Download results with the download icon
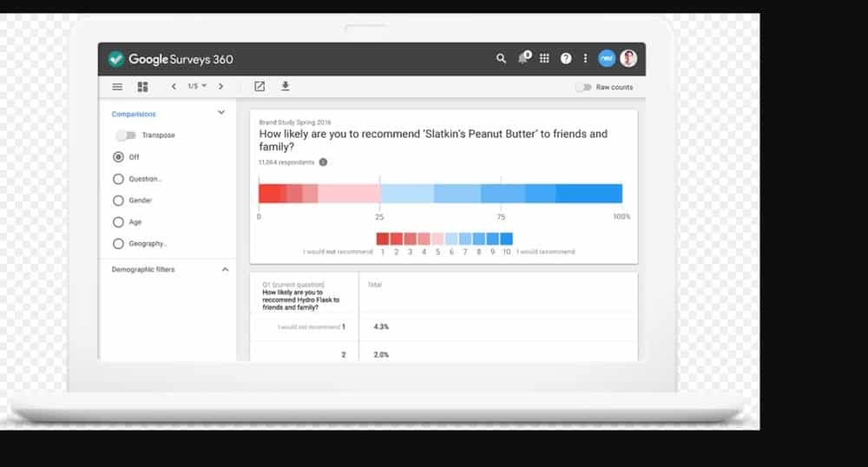The image size is (868, 467). pyautogui.click(x=285, y=86)
